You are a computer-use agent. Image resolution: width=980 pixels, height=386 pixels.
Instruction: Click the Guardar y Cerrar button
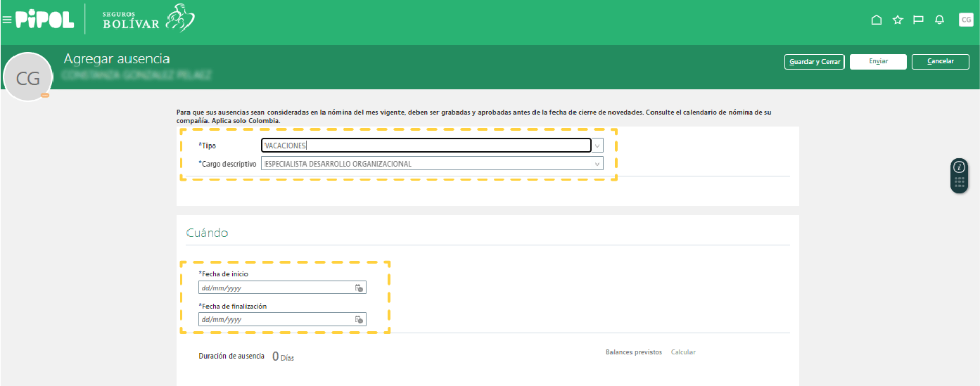814,62
